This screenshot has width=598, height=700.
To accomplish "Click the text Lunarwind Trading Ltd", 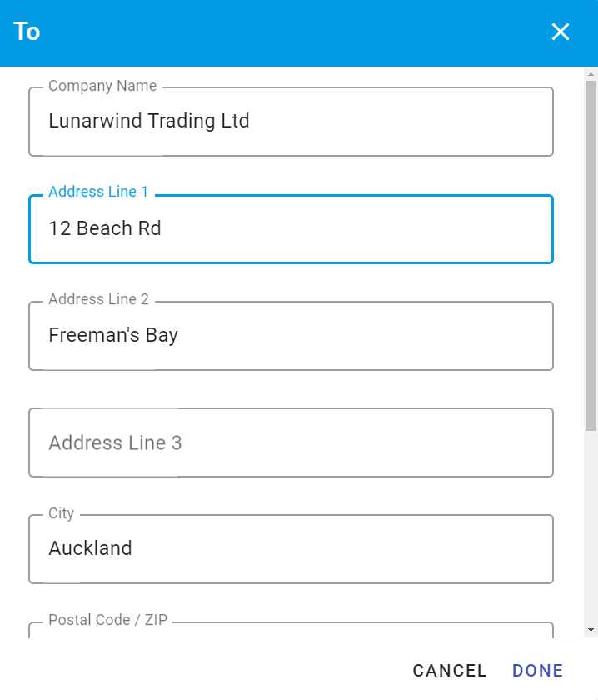I will click(x=149, y=122).
